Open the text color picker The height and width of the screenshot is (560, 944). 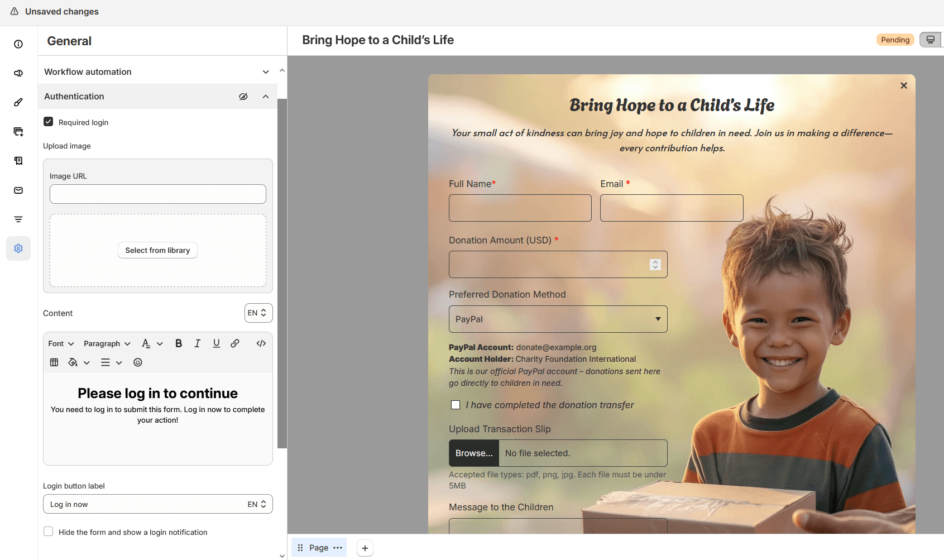152,343
